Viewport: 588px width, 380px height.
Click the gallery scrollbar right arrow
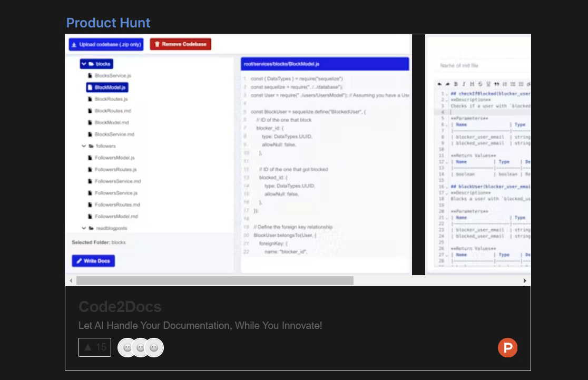click(x=525, y=280)
